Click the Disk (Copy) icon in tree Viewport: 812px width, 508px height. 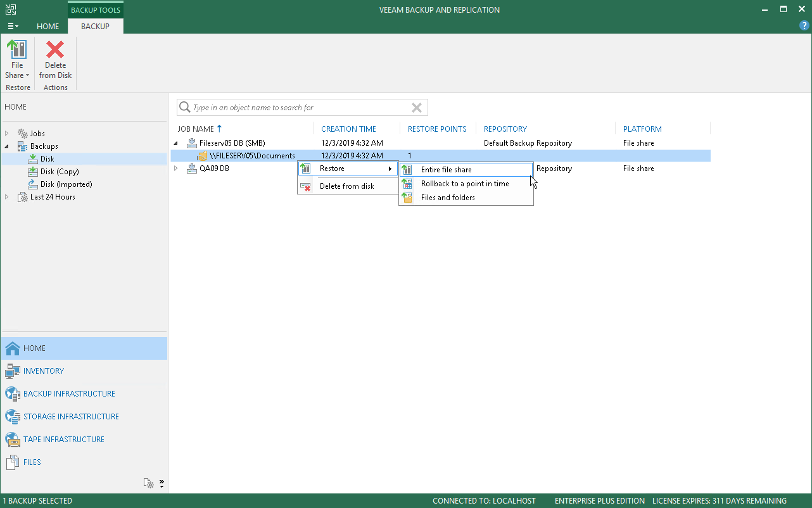(x=33, y=172)
